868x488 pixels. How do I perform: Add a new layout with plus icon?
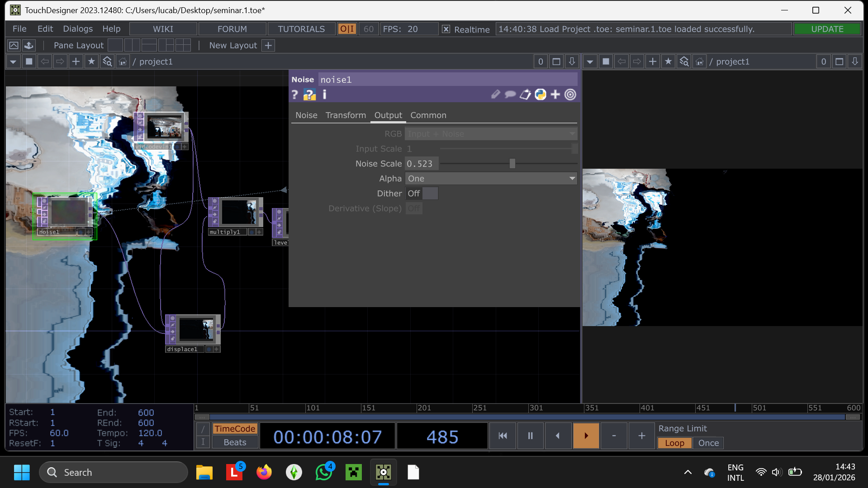click(x=268, y=45)
